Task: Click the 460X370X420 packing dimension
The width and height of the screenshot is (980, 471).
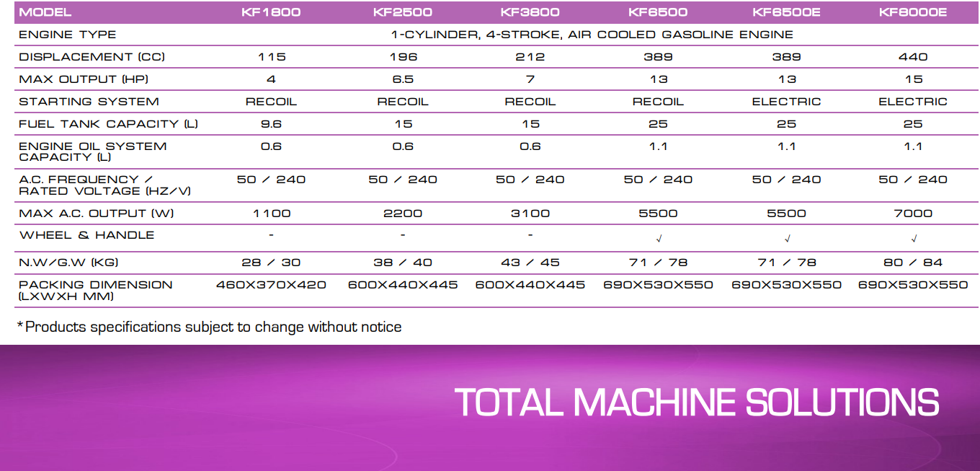Action: coord(271,285)
